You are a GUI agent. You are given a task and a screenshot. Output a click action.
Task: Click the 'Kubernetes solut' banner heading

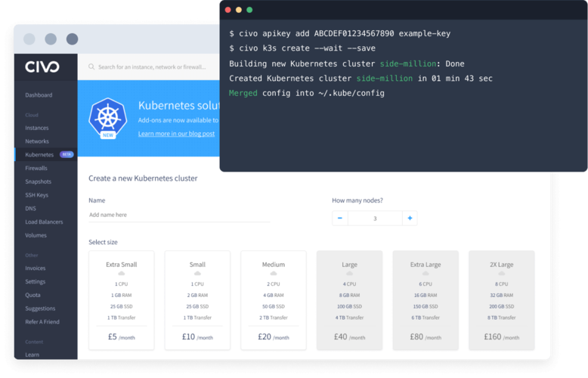179,105
